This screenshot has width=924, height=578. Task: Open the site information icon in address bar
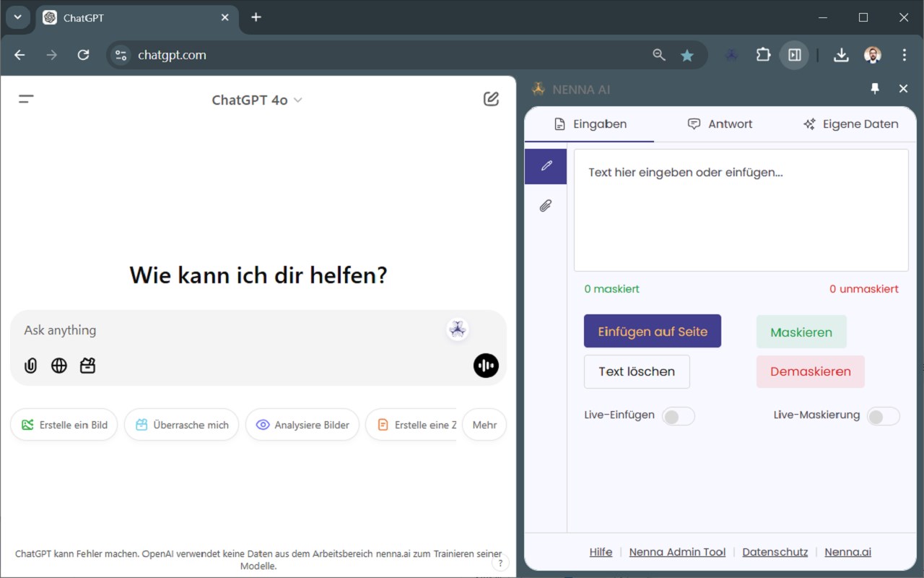(121, 55)
